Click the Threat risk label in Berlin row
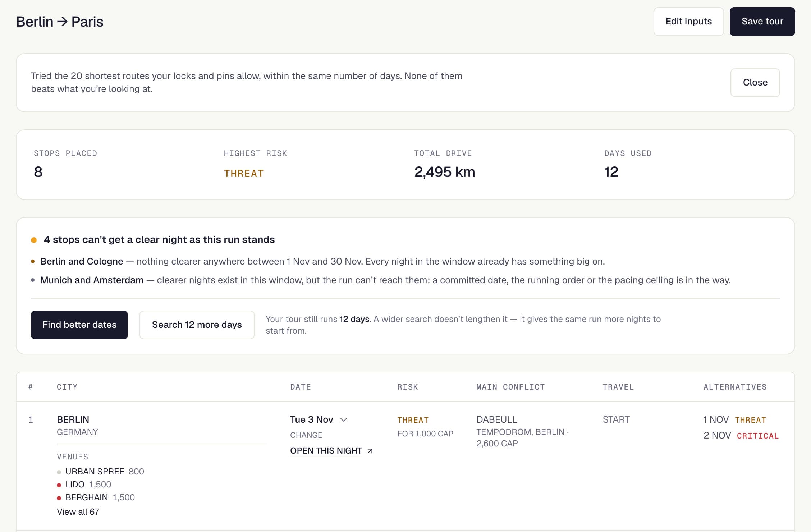Viewport: 811px width, 532px height. coord(413,420)
